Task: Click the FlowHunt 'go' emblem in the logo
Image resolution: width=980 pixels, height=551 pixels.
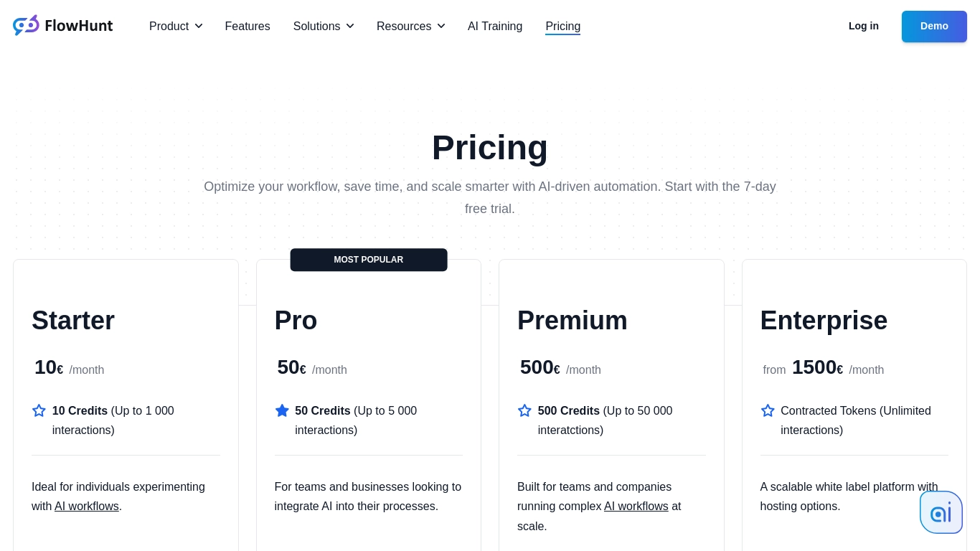Action: tap(26, 24)
